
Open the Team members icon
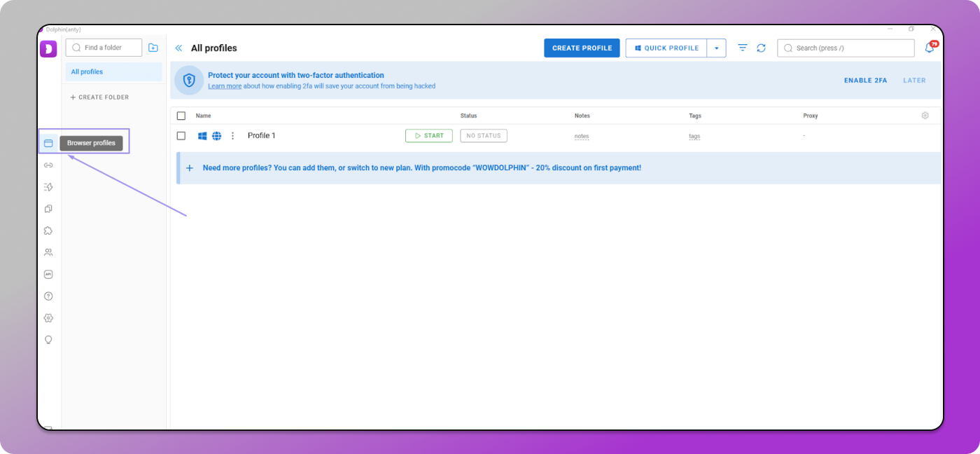pyautogui.click(x=48, y=252)
